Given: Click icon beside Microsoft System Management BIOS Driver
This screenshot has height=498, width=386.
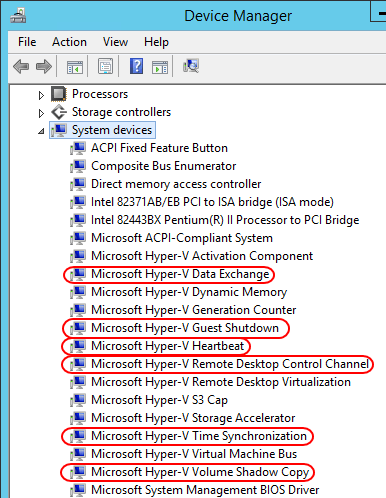Looking at the screenshot, I should point(78,490).
